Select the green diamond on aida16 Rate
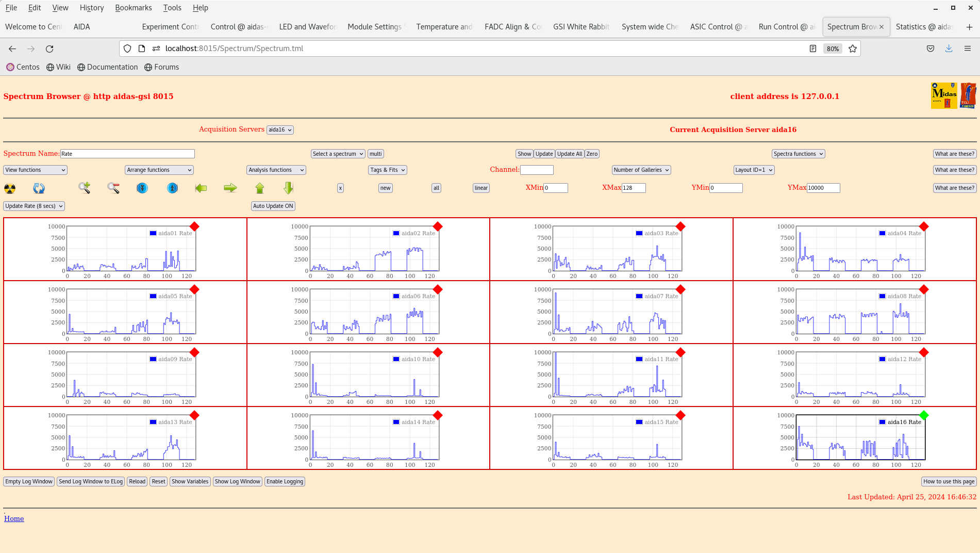 924,415
